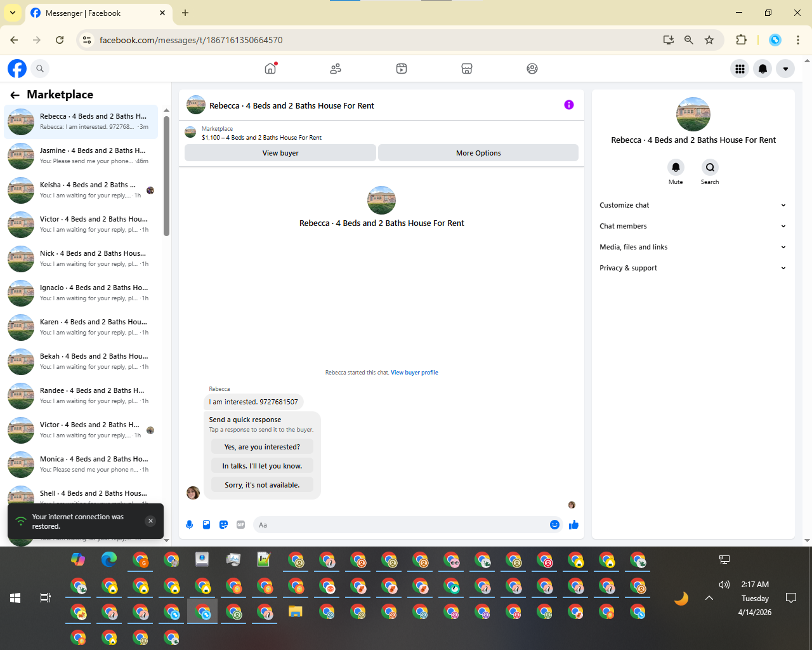Search in conversation with magnifier icon
The width and height of the screenshot is (812, 650).
point(710,167)
